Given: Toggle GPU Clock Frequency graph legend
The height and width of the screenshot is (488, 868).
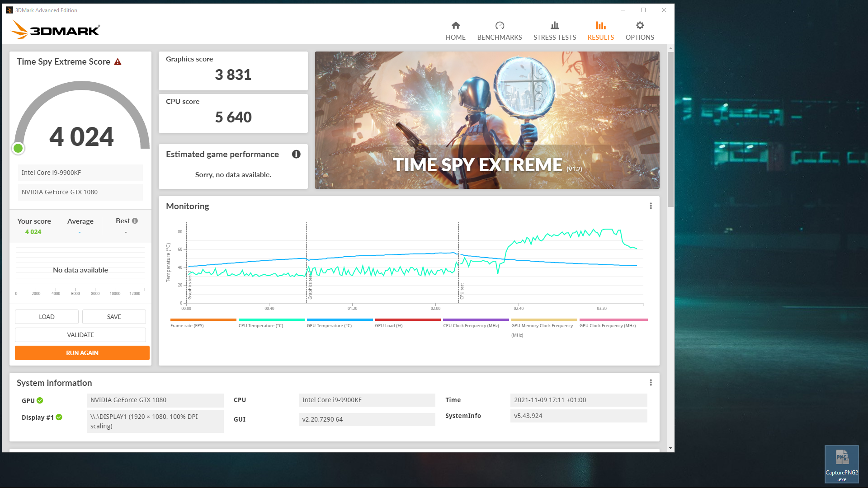Looking at the screenshot, I should click(613, 324).
